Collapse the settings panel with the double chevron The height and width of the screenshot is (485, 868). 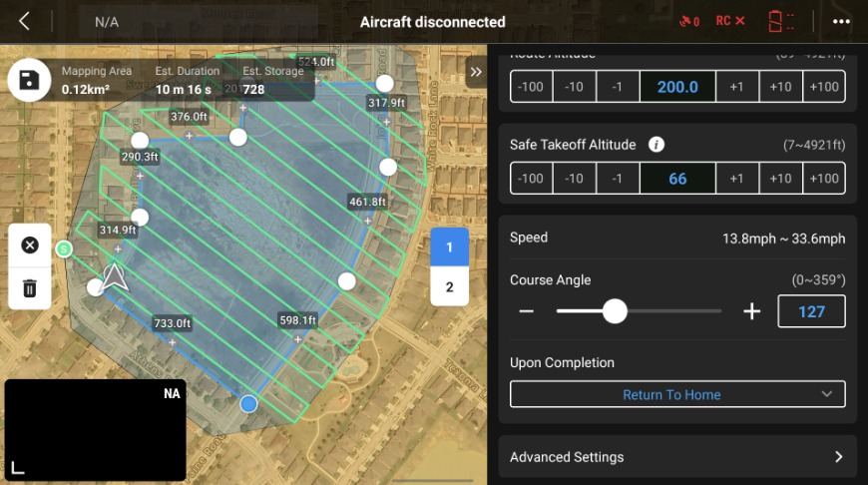tap(476, 72)
